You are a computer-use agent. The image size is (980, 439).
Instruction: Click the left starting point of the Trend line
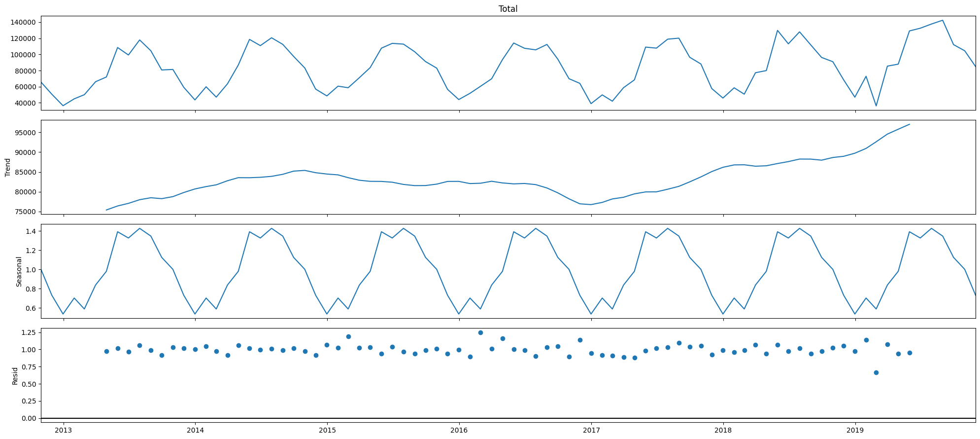(106, 210)
